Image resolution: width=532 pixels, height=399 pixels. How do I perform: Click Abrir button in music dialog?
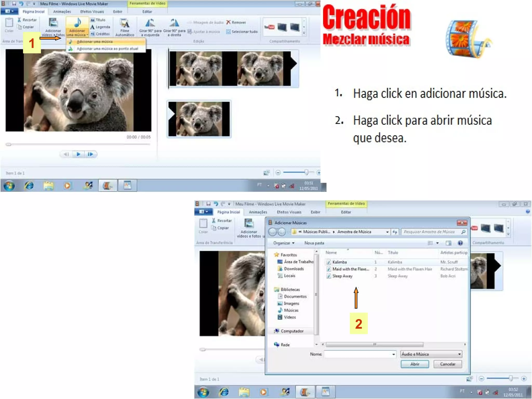(x=415, y=364)
